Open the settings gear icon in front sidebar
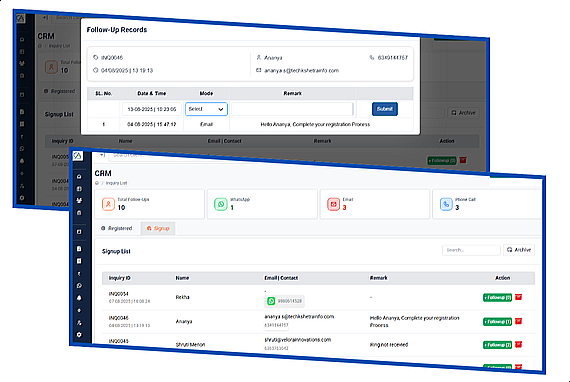570x382 pixels. [x=79, y=335]
